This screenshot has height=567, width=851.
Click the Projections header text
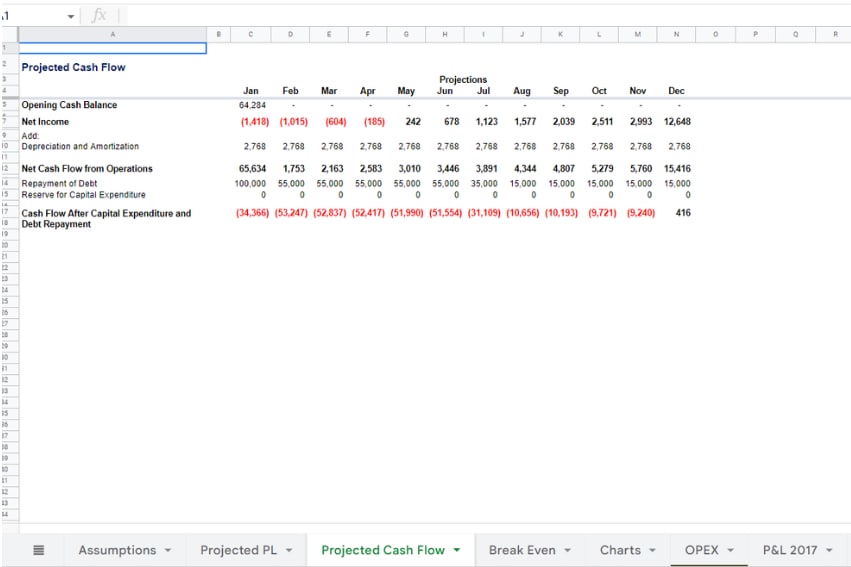[463, 80]
